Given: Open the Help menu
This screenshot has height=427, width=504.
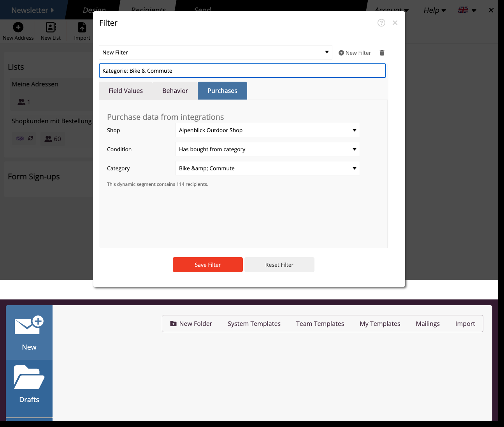Looking at the screenshot, I should [x=435, y=10].
